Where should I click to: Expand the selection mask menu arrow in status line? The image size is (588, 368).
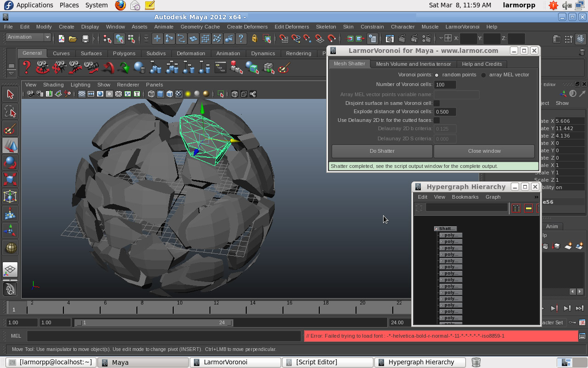pyautogui.click(x=146, y=39)
